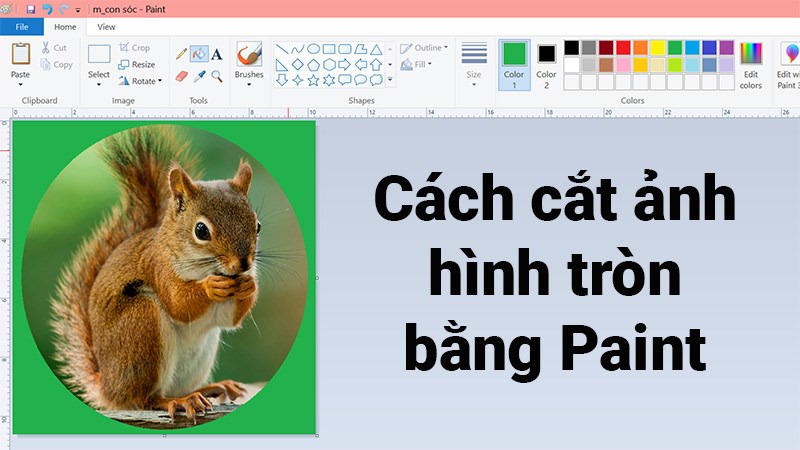Choose the Curve shape

297,49
